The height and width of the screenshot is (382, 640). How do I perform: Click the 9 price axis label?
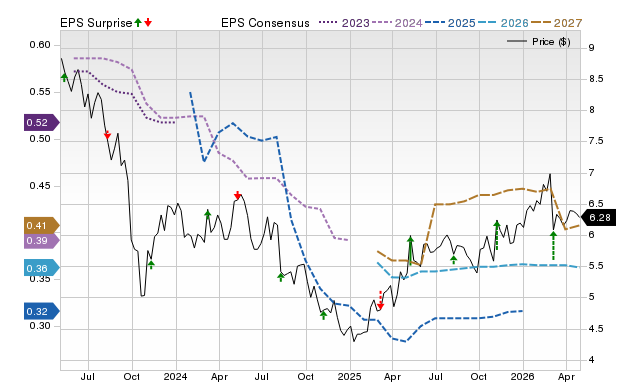click(591, 48)
